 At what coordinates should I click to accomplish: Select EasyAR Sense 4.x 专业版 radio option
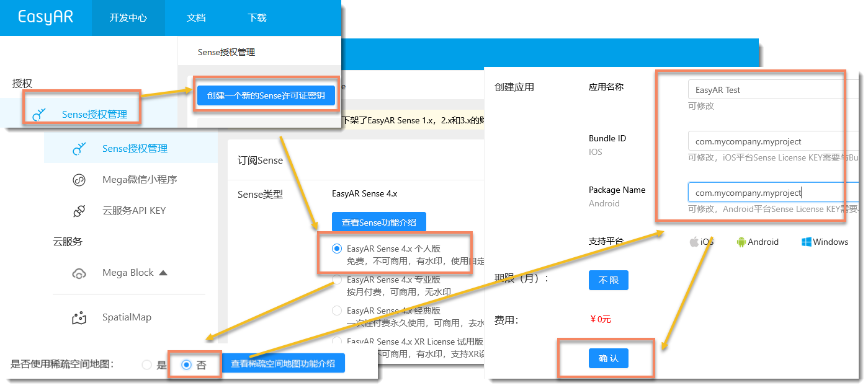(337, 280)
